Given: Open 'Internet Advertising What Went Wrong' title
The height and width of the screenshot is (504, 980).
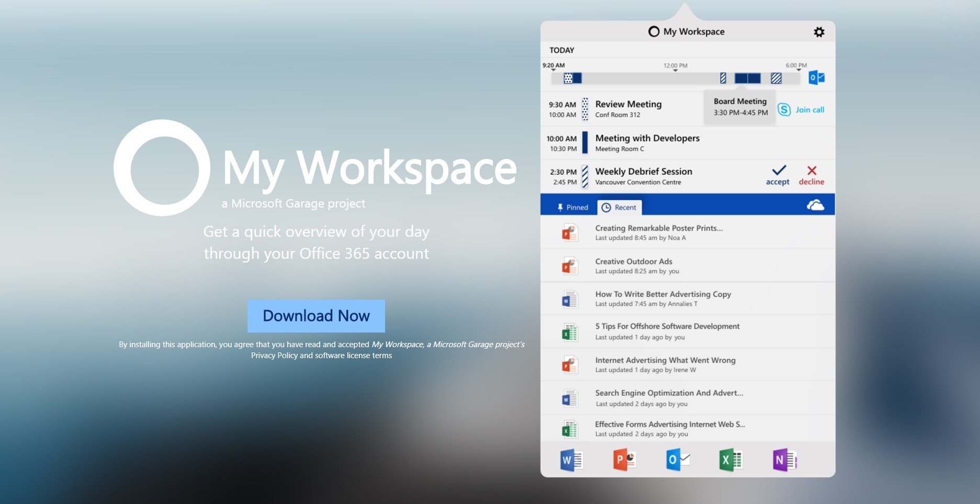Looking at the screenshot, I should [x=665, y=360].
